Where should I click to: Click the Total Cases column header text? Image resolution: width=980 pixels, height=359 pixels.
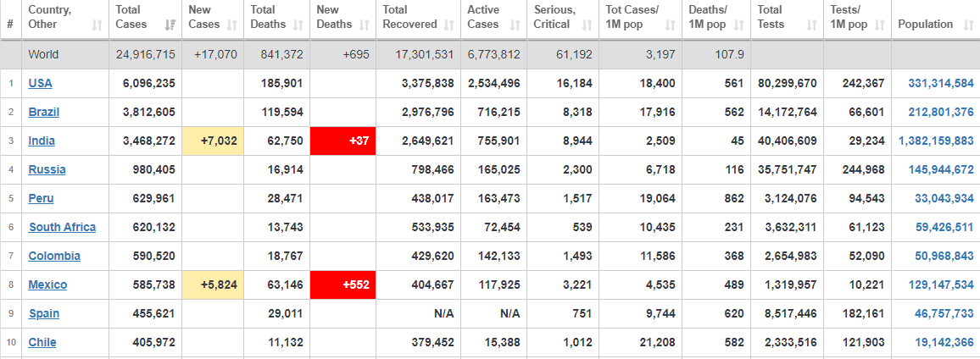click(131, 17)
